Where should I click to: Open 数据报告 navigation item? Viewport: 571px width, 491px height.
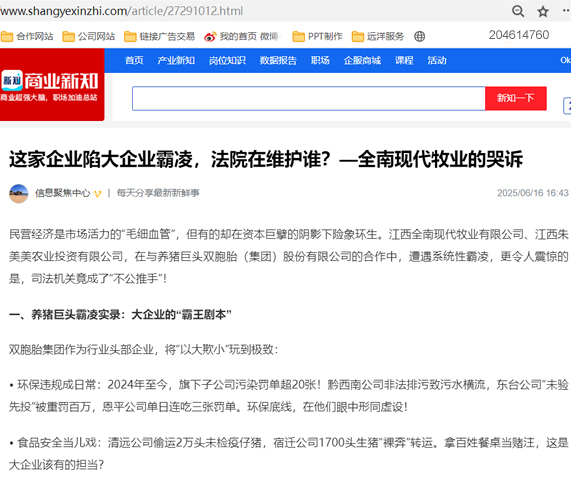pos(278,60)
